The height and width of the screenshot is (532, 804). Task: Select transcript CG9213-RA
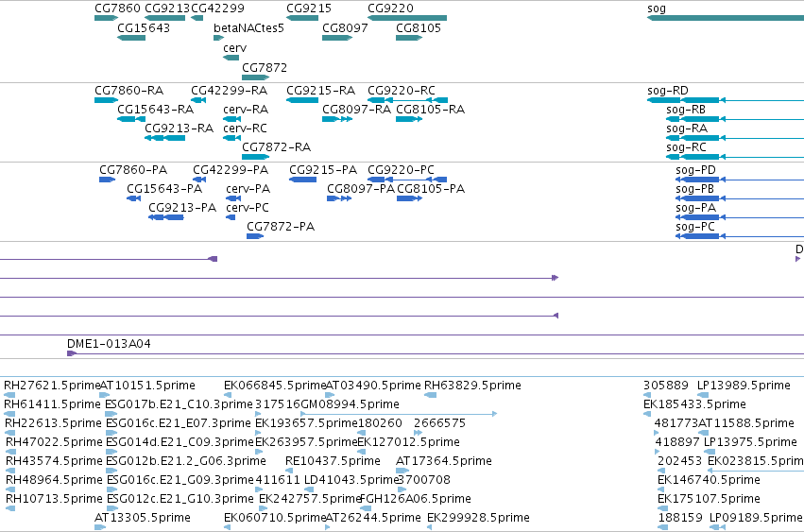[165, 138]
